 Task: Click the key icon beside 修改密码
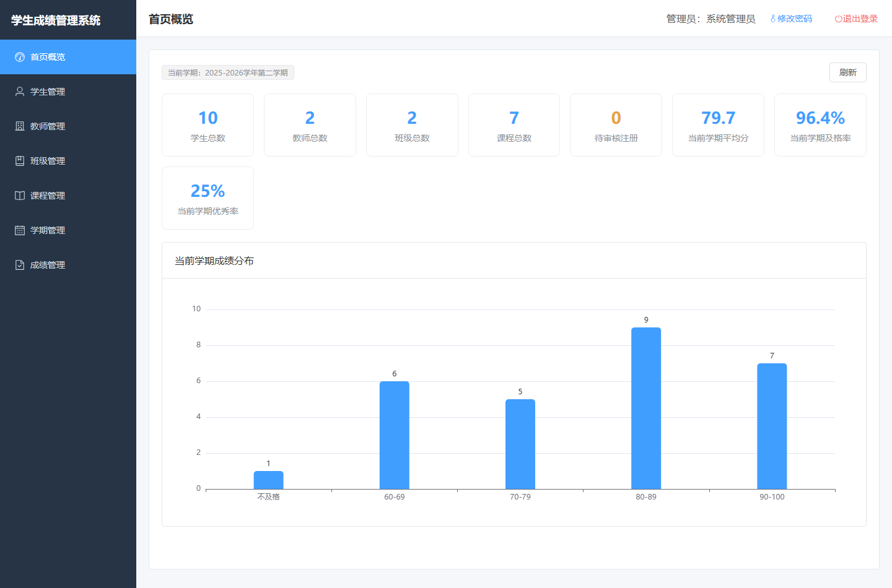[x=773, y=19]
